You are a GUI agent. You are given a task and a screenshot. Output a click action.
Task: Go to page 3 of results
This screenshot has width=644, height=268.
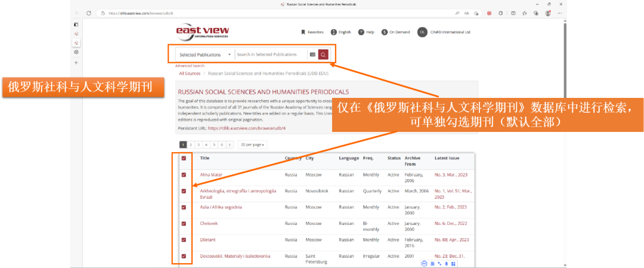pos(199,144)
